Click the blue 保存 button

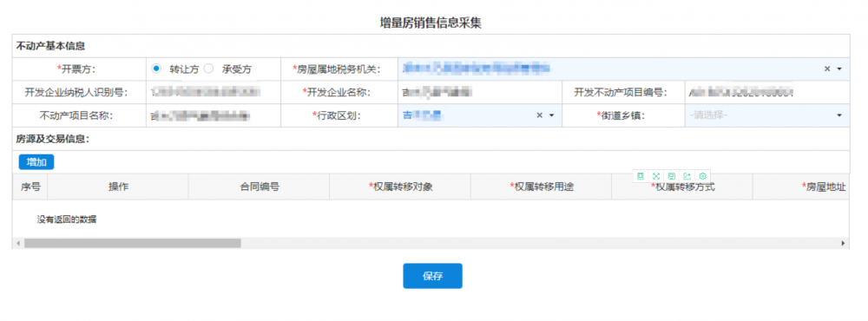[x=432, y=276]
